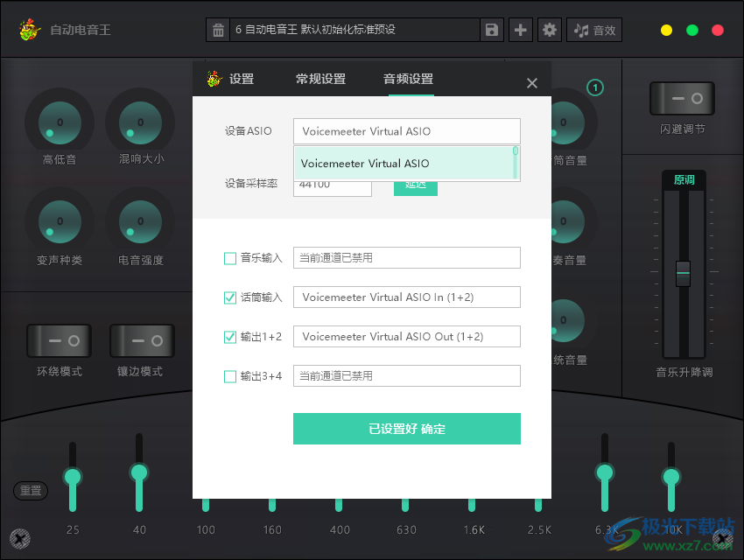
Task: Open the 输出1+2 output channel dropdown
Action: pos(406,336)
